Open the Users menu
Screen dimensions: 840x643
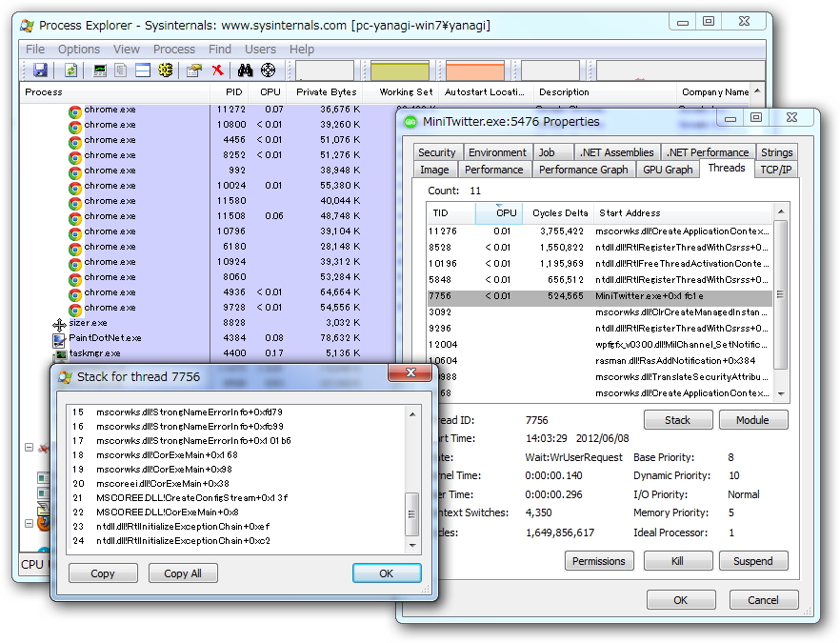coord(260,50)
